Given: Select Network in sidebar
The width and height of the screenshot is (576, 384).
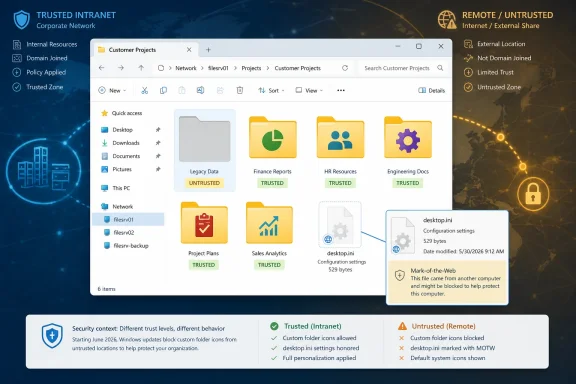Looking at the screenshot, I should pyautogui.click(x=123, y=207).
